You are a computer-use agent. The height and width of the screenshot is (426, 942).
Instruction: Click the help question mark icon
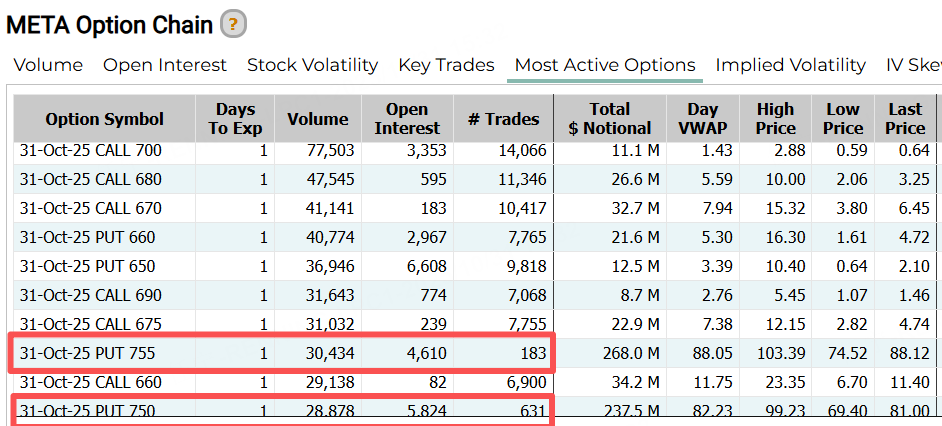click(233, 24)
